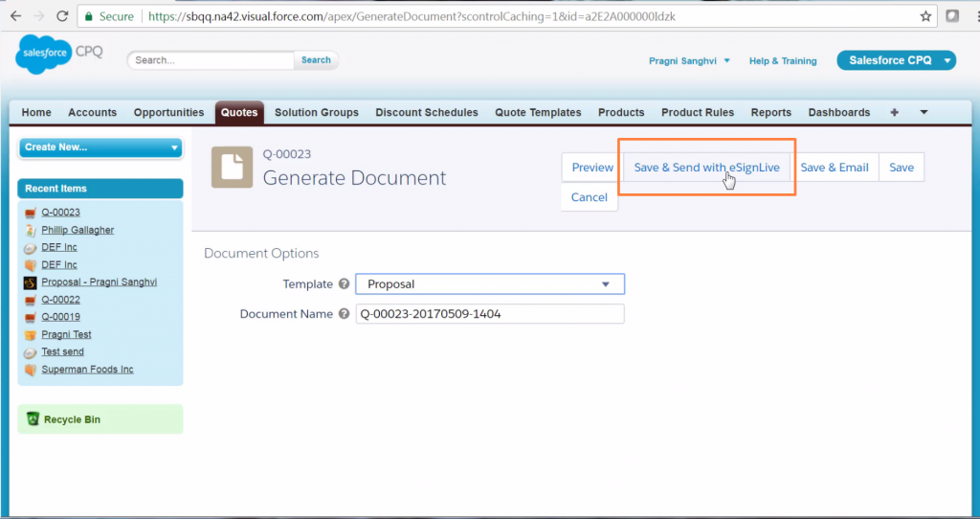
Task: Expand the Template Proposal dropdown
Action: point(490,283)
